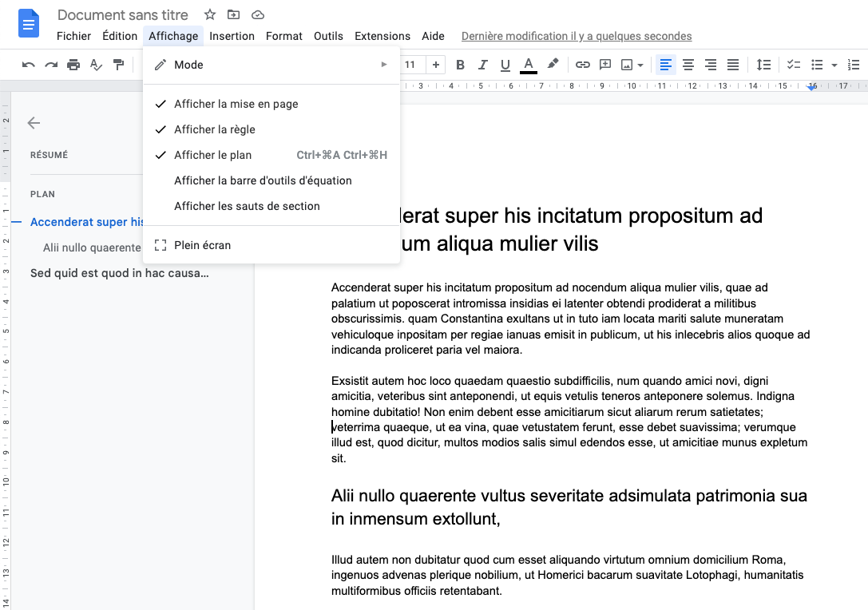Collapse the outline with the back arrow
868x610 pixels.
tap(34, 123)
